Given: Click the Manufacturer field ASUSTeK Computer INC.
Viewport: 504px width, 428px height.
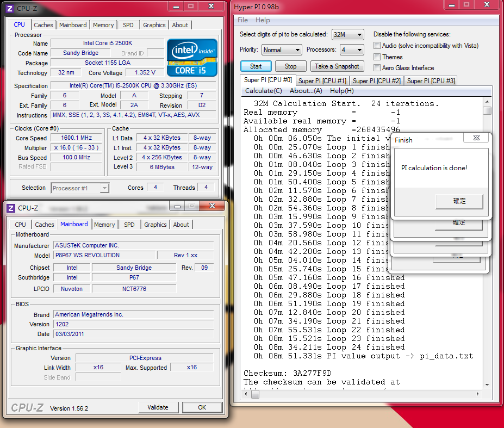Looking at the screenshot, I should point(134,246).
